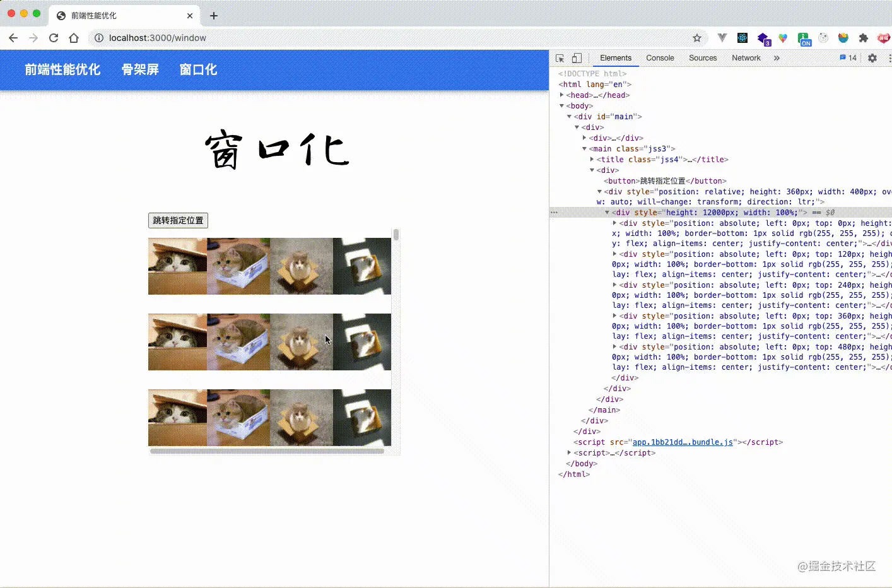892x588 pixels.
Task: Click the first cat image in second row
Action: tap(177, 342)
